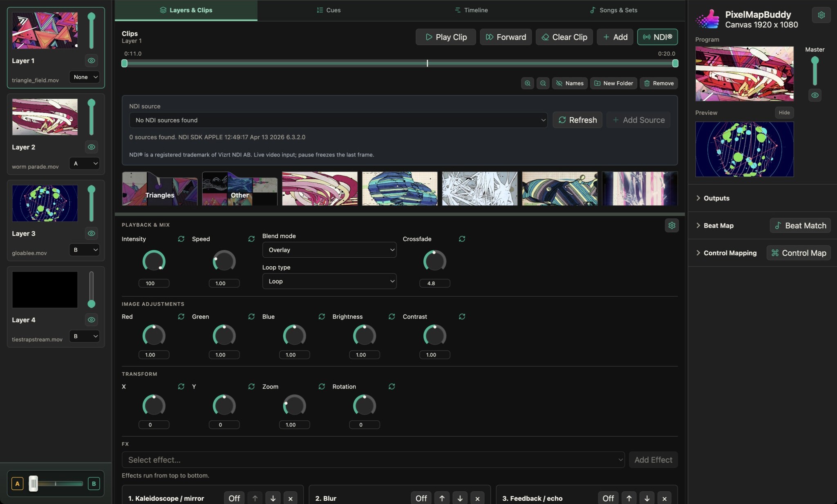Expand the Beat Map section
The height and width of the screenshot is (504, 837).
pos(715,225)
